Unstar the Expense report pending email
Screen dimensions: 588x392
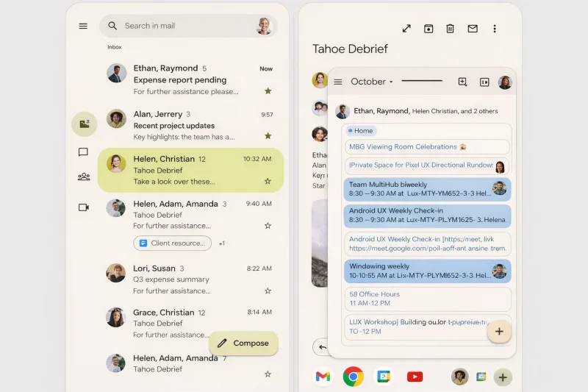point(268,91)
